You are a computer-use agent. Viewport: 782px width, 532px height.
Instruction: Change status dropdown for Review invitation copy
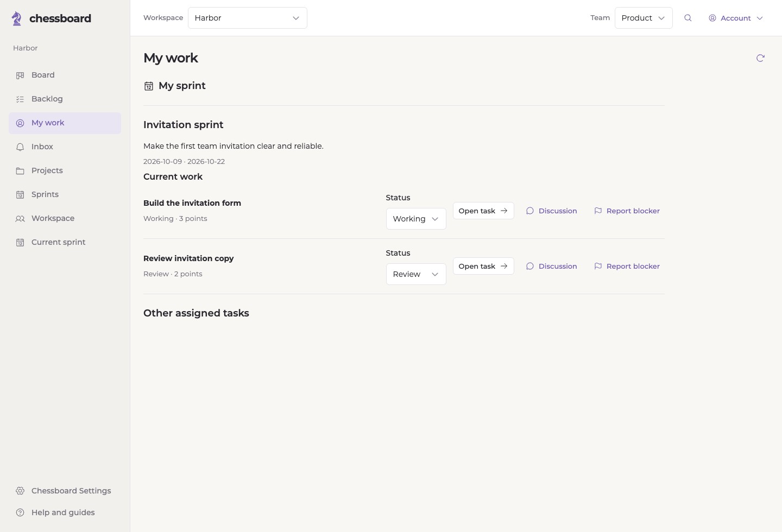pos(416,274)
